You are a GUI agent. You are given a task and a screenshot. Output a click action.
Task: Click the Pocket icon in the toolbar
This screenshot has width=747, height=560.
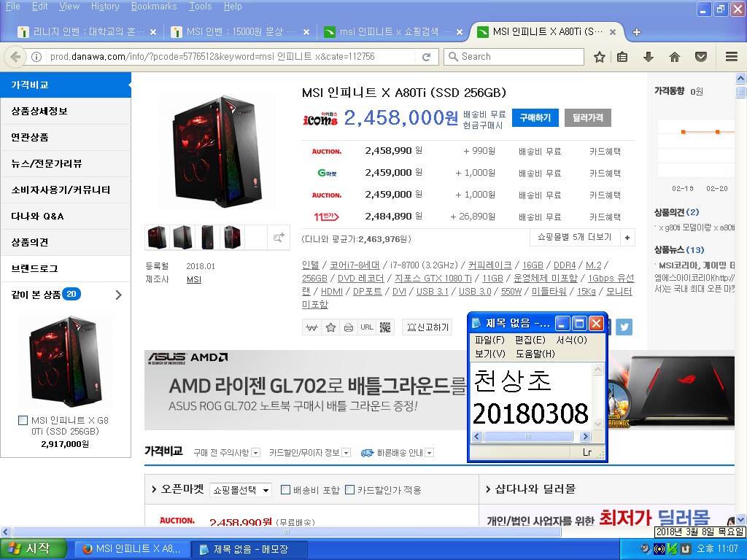pyautogui.click(x=701, y=57)
